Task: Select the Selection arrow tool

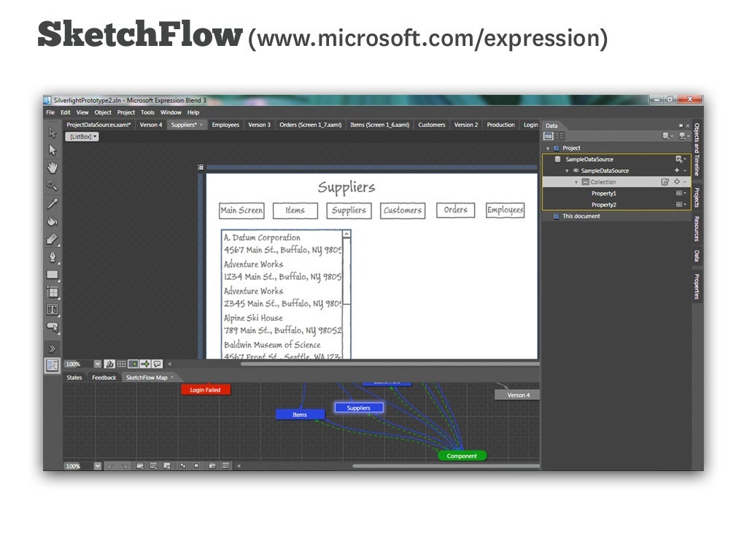Action: pos(53,133)
